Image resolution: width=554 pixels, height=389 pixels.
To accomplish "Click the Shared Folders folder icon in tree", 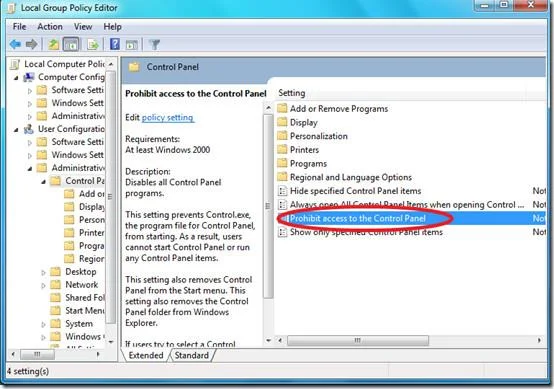I will [x=55, y=297].
